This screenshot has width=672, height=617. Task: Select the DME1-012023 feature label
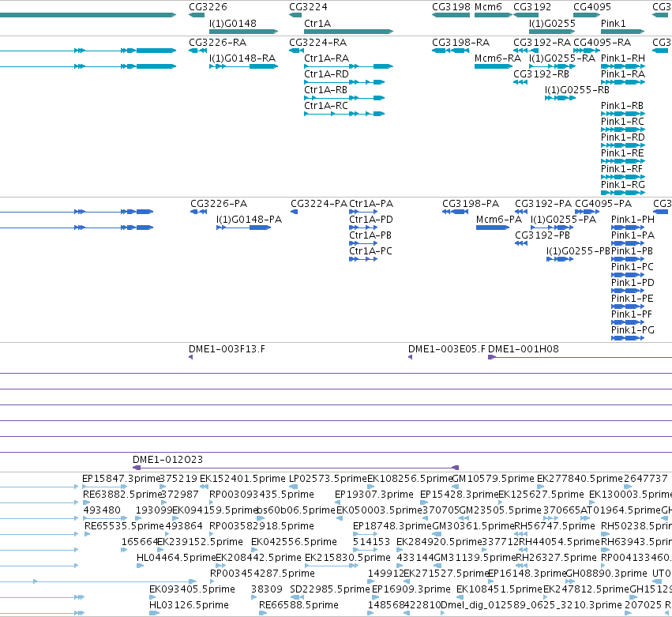[167, 460]
